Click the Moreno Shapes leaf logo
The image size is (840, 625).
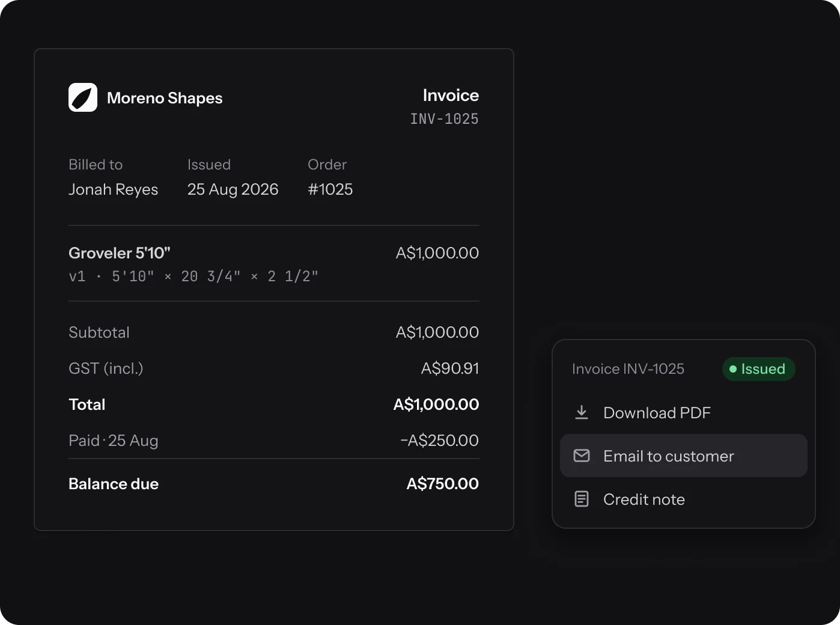83,97
